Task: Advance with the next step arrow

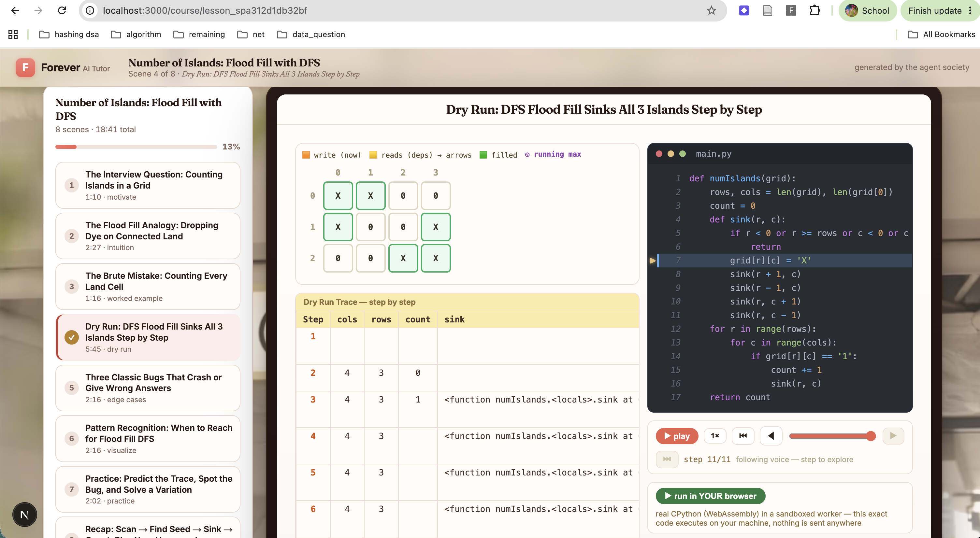Action: coord(893,436)
